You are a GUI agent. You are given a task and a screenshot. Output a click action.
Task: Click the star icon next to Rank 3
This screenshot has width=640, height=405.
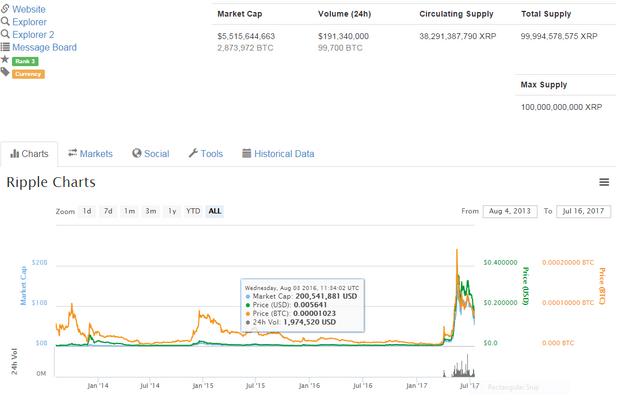pos(5,60)
